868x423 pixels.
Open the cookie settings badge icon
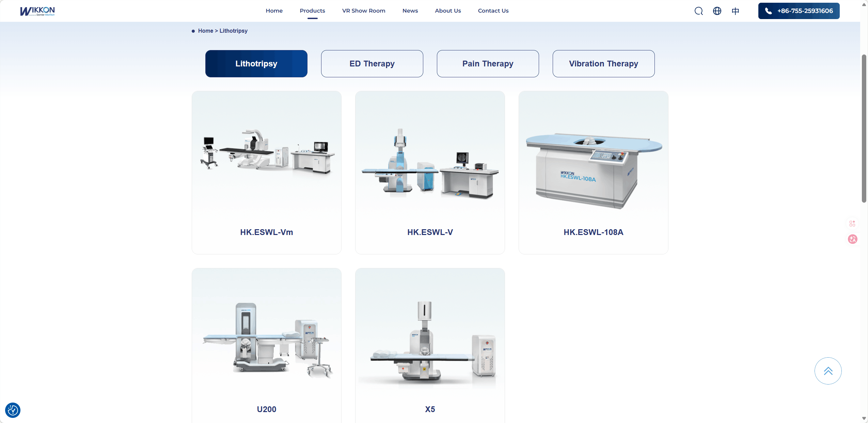(13, 410)
